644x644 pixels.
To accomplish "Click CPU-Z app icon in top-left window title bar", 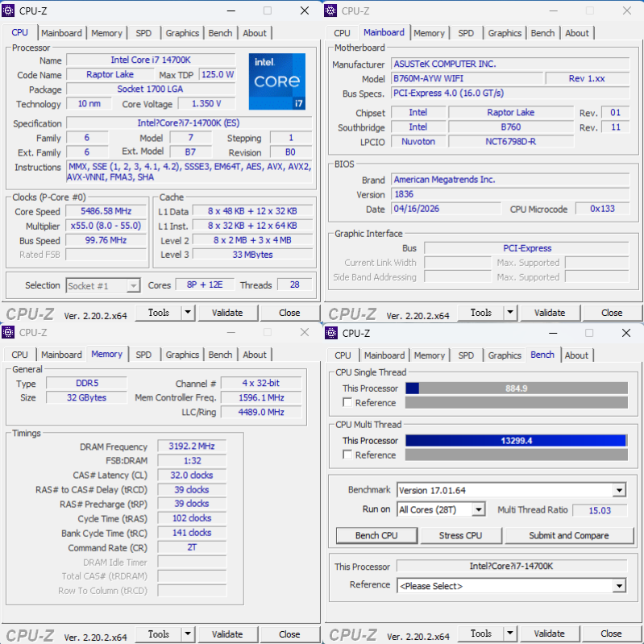I will (x=8, y=10).
